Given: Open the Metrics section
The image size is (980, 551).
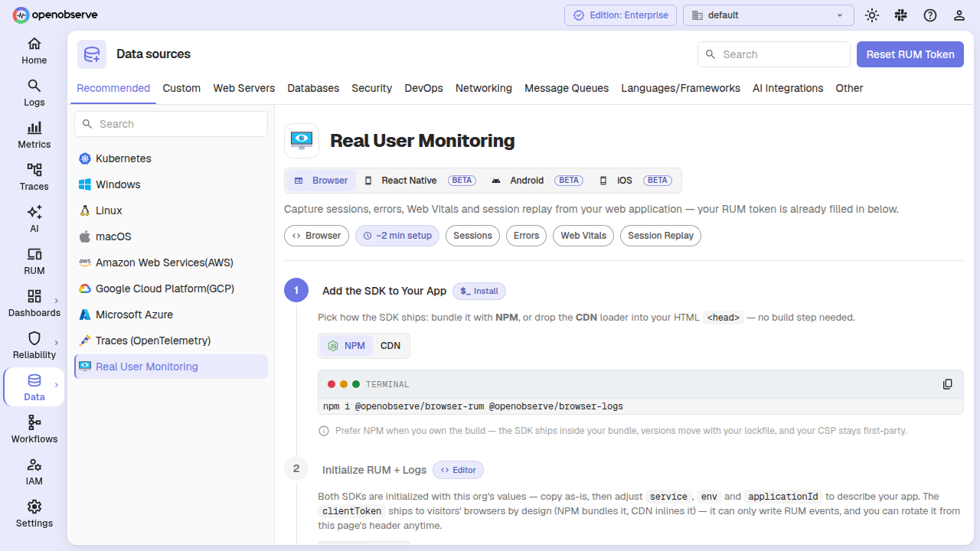Looking at the screenshot, I should [34, 135].
